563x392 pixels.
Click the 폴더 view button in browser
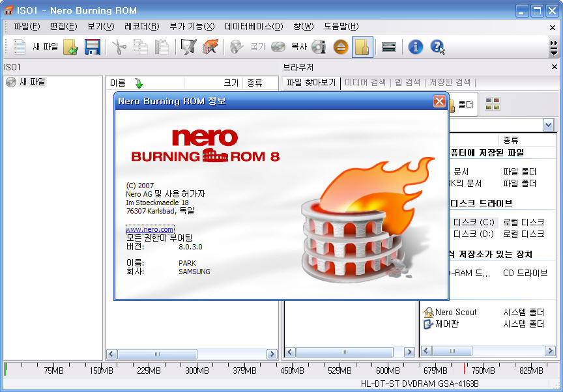point(463,104)
